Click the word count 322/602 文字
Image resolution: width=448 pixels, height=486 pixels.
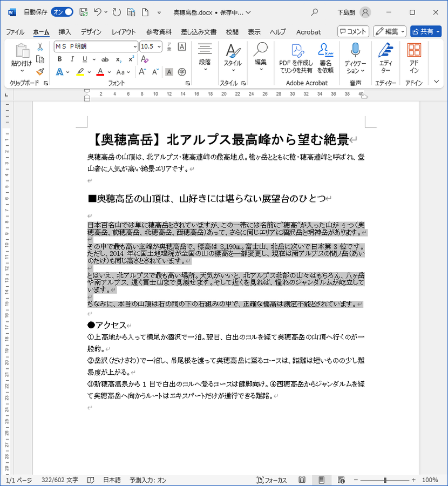tap(60, 480)
